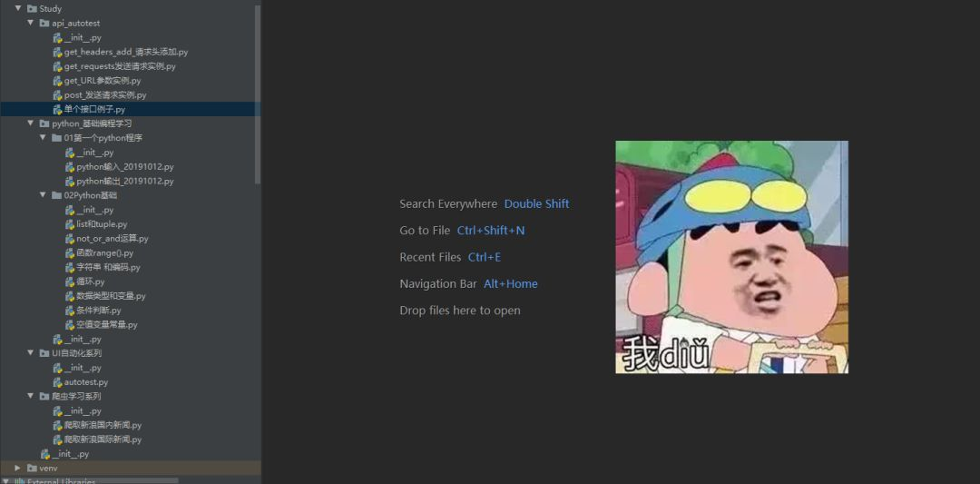Select __init__.py directly below 空值变量常量.py
This screenshot has width=980, height=484.
[83, 339]
